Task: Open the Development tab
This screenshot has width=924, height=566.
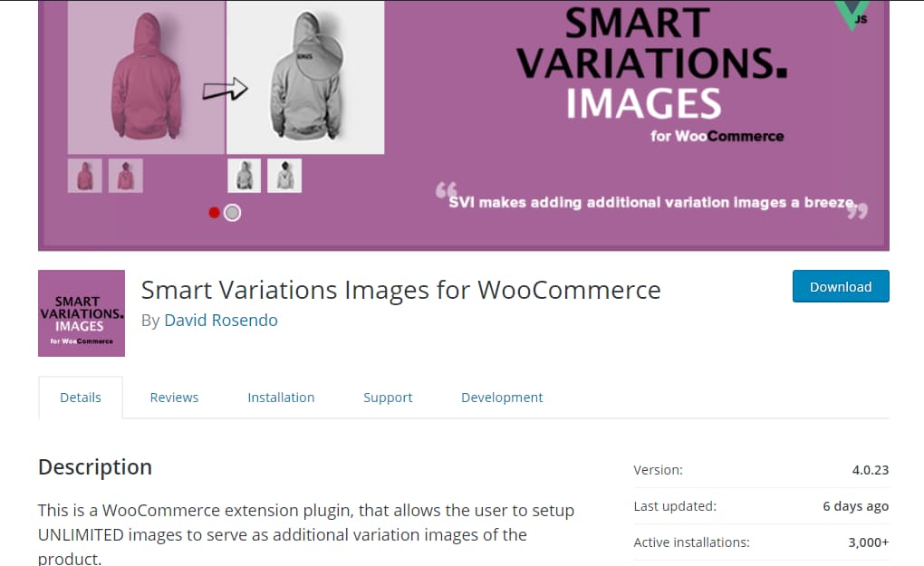Action: (x=502, y=397)
